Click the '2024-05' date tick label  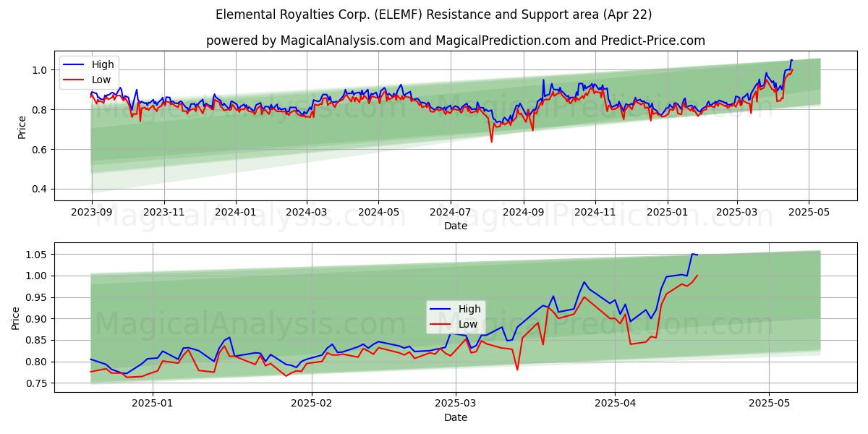[378, 214]
